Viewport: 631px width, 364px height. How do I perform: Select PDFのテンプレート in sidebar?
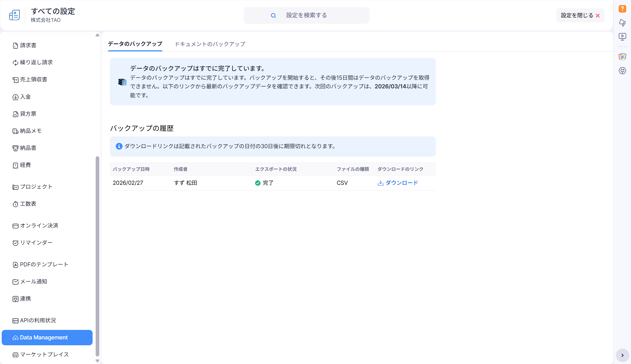click(x=44, y=264)
